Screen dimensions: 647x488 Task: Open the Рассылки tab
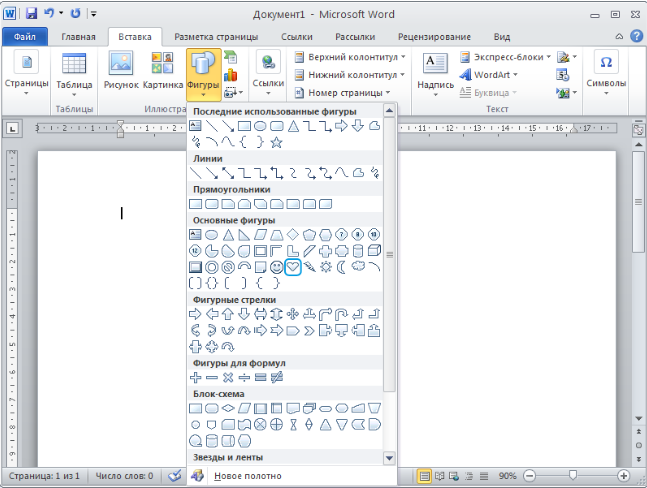pyautogui.click(x=355, y=37)
